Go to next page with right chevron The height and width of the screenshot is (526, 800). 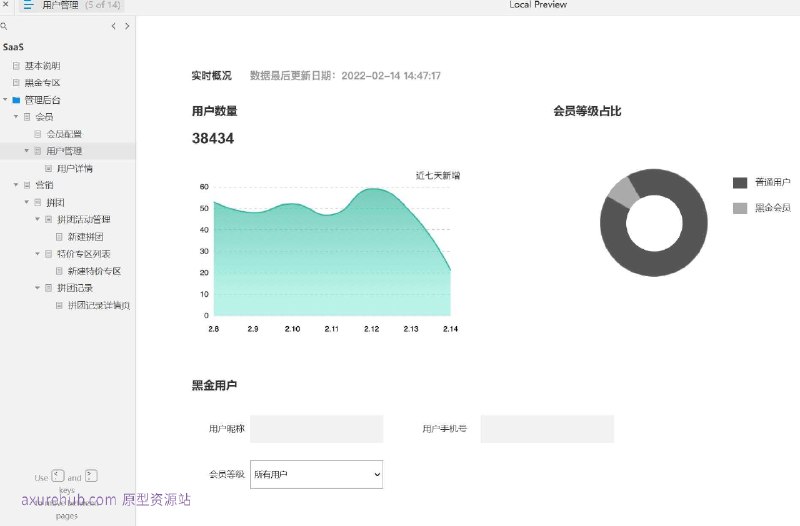127,26
